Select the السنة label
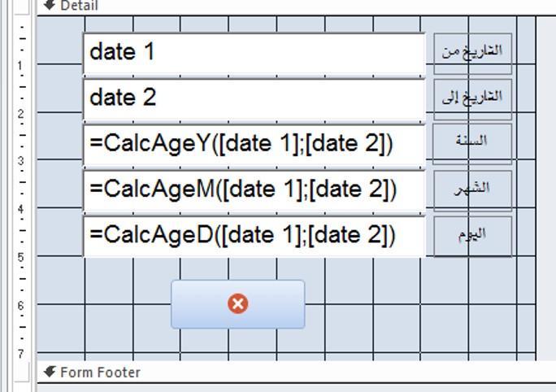The height and width of the screenshot is (392, 556). (472, 144)
